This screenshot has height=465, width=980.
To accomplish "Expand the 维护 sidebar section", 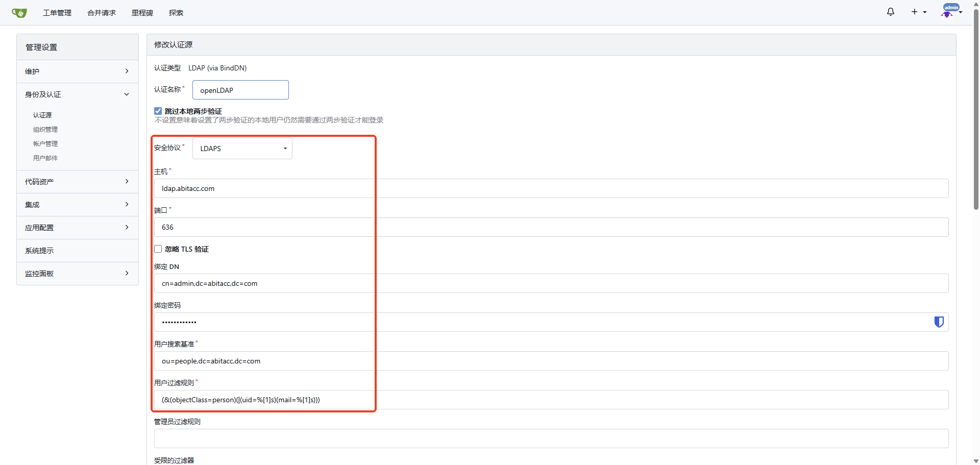I will click(x=77, y=71).
